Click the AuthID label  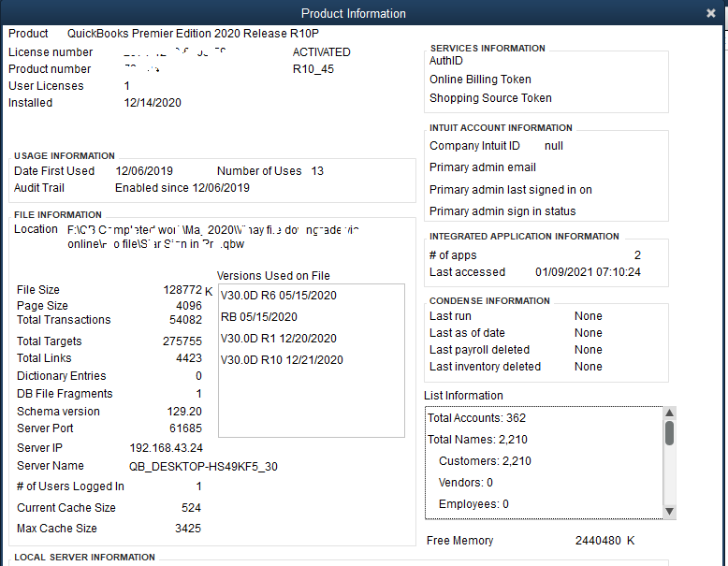[445, 61]
